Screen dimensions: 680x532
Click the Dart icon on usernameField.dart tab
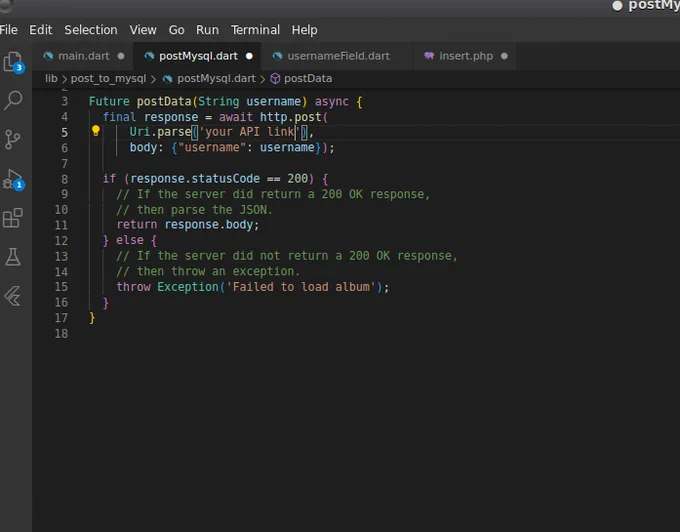[278, 56]
